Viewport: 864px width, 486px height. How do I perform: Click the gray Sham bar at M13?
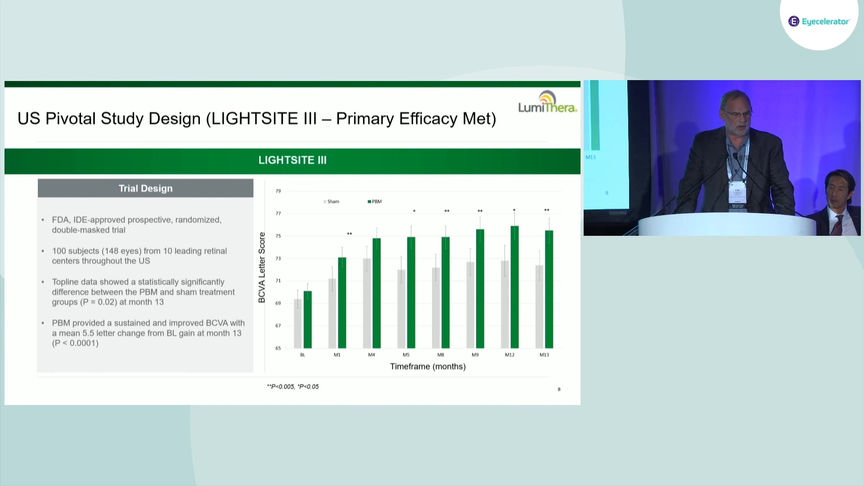539,306
